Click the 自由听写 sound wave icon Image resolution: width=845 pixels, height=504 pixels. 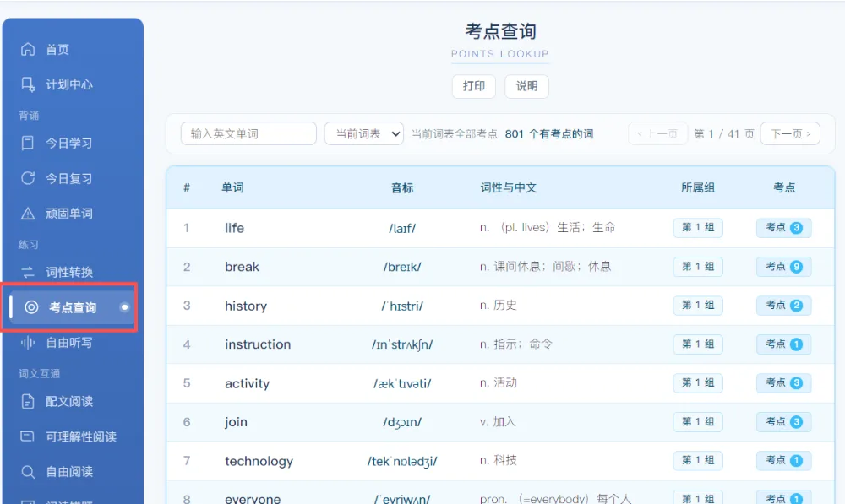tap(28, 343)
